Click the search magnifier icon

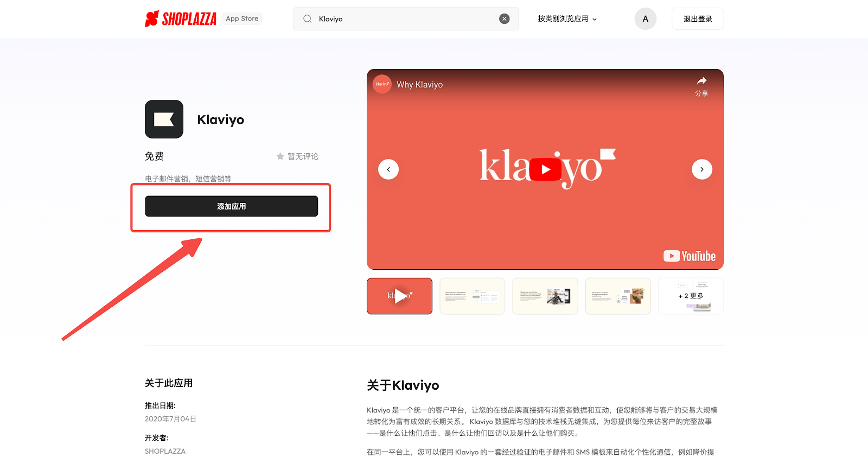click(308, 19)
